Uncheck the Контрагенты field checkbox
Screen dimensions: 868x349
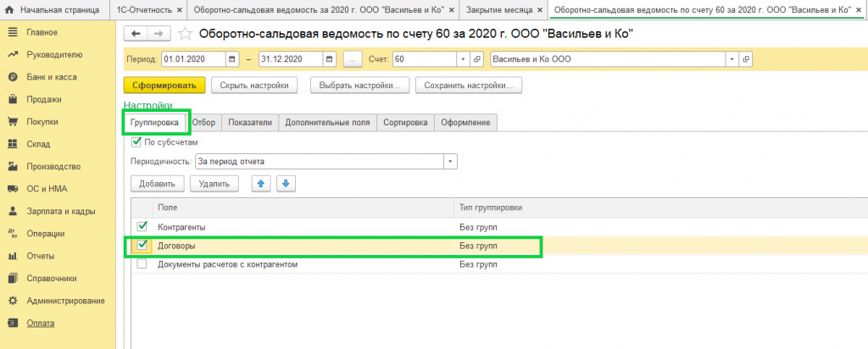(x=142, y=226)
